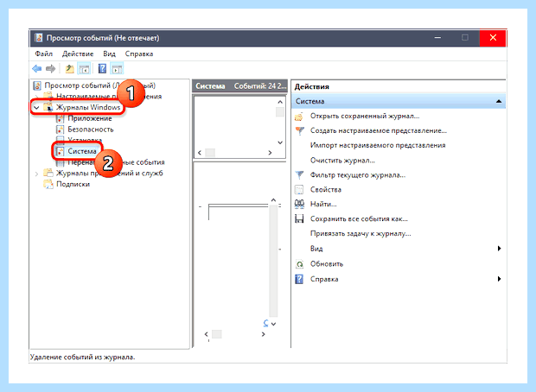This screenshot has height=392, width=536.
Task: Click Найти action text
Action: (323, 204)
